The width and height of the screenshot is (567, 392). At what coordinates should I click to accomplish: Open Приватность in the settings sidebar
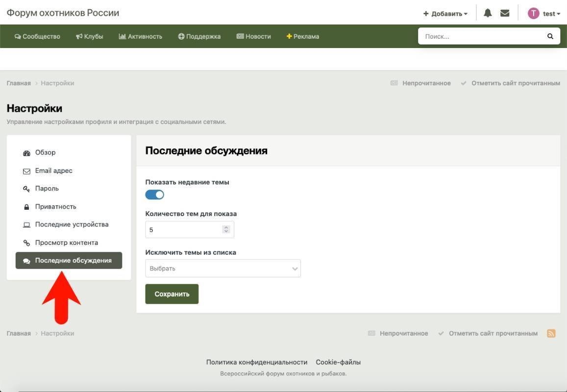(x=55, y=207)
